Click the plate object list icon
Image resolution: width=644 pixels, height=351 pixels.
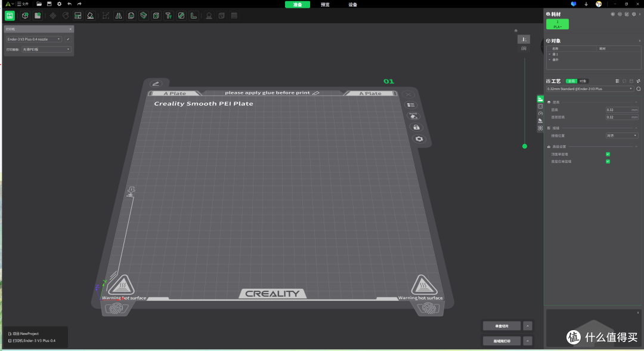[410, 105]
